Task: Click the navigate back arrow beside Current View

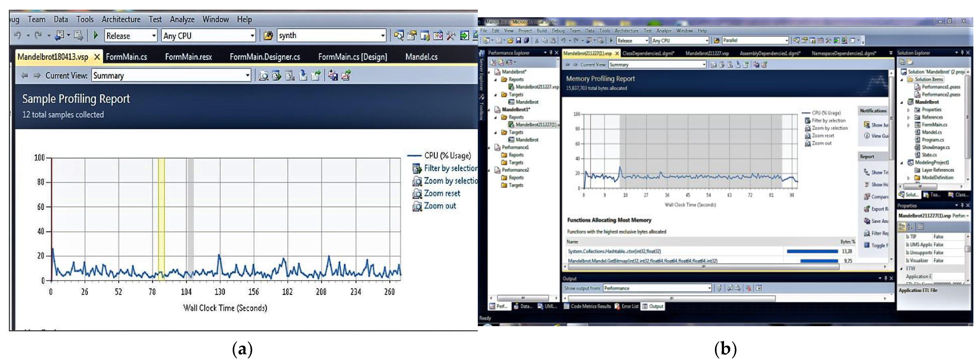Action: tap(25, 76)
